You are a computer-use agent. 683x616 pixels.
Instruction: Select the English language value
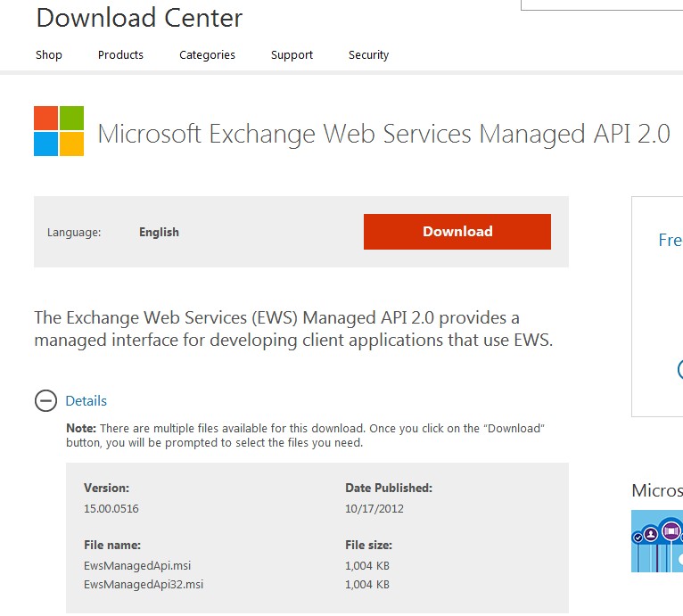(159, 232)
